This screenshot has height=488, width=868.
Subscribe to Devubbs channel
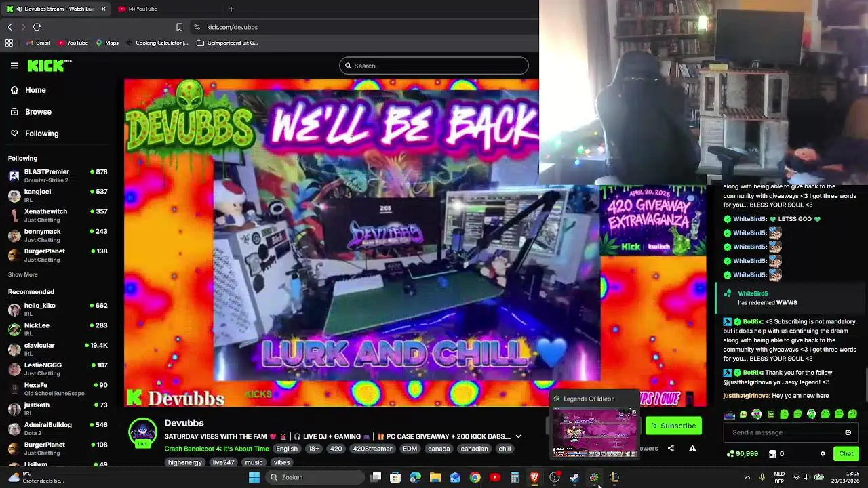click(673, 426)
